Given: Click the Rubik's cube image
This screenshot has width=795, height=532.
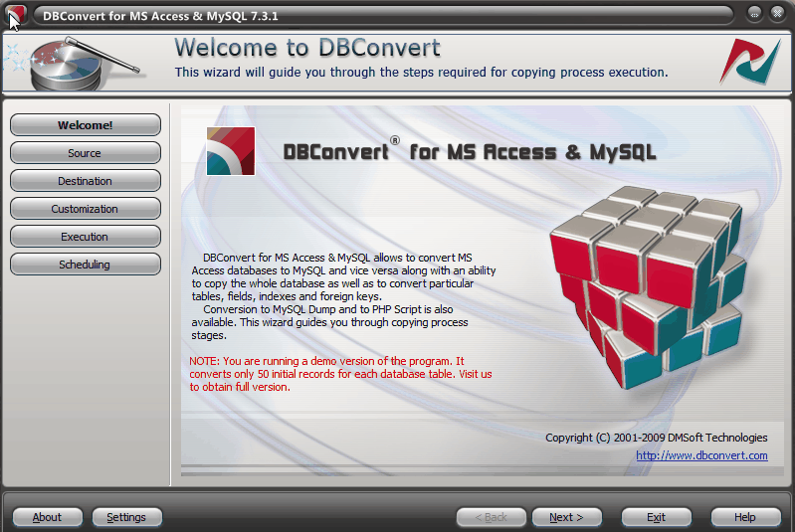Looking at the screenshot, I should click(x=648, y=286).
